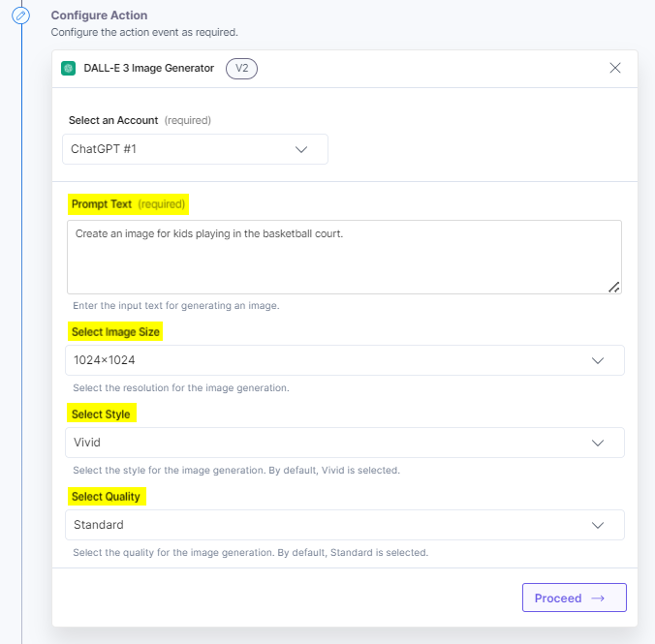
Task: Click the prompt textarea resize handle
Action: point(614,287)
